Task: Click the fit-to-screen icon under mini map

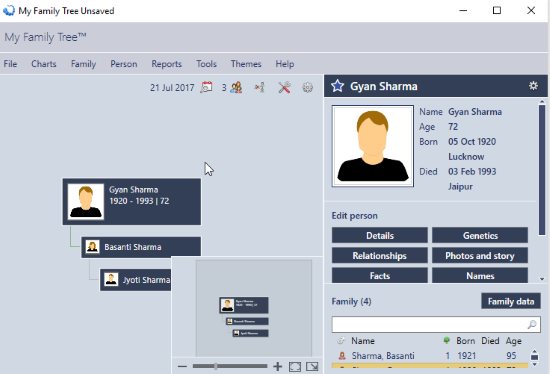Action: 295,367
